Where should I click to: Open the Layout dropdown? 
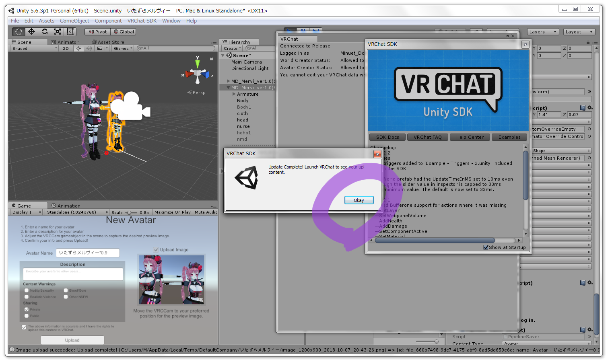pos(579,32)
